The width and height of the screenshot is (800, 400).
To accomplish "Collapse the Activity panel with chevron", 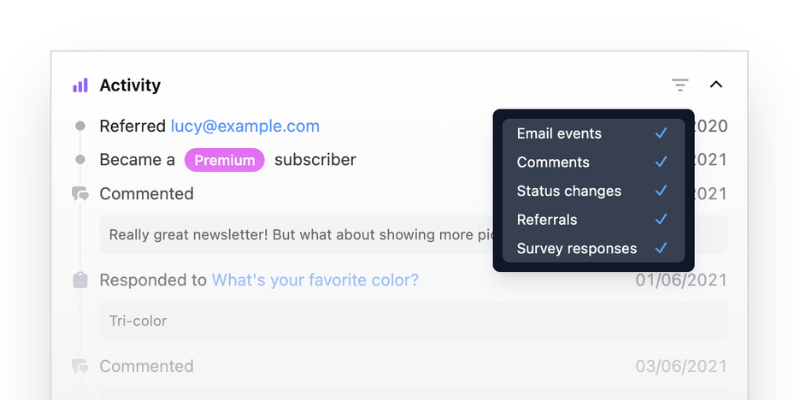I will pos(716,84).
